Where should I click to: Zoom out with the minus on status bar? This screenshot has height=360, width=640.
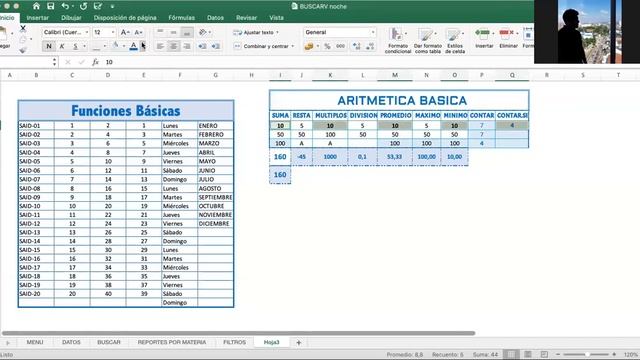click(x=558, y=354)
